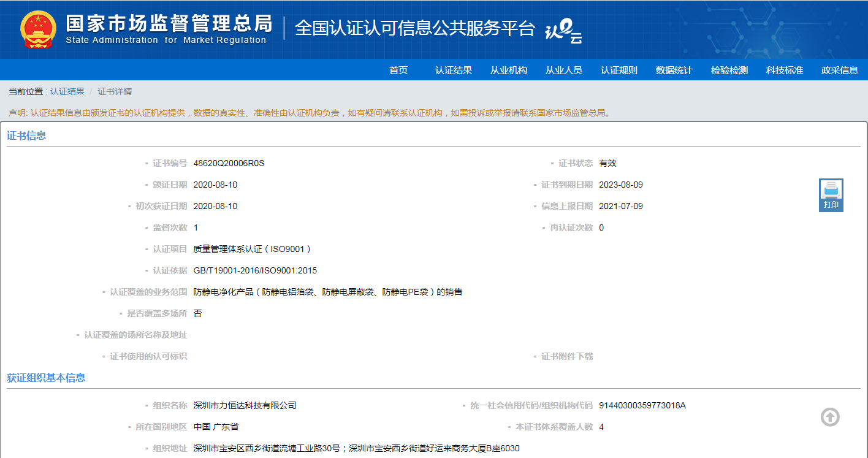Open the 认证结果 navigation menu

tap(454, 70)
